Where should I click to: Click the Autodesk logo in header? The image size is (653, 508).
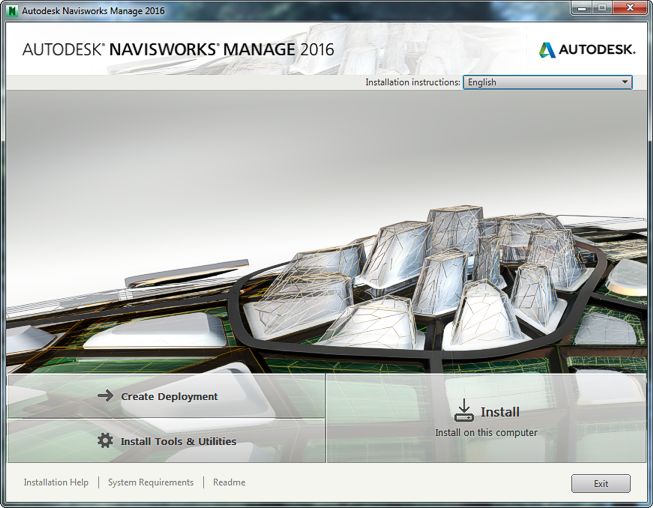coord(587,50)
